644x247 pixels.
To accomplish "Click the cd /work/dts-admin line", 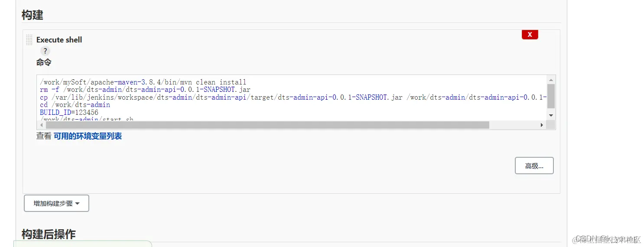I will coord(75,105).
